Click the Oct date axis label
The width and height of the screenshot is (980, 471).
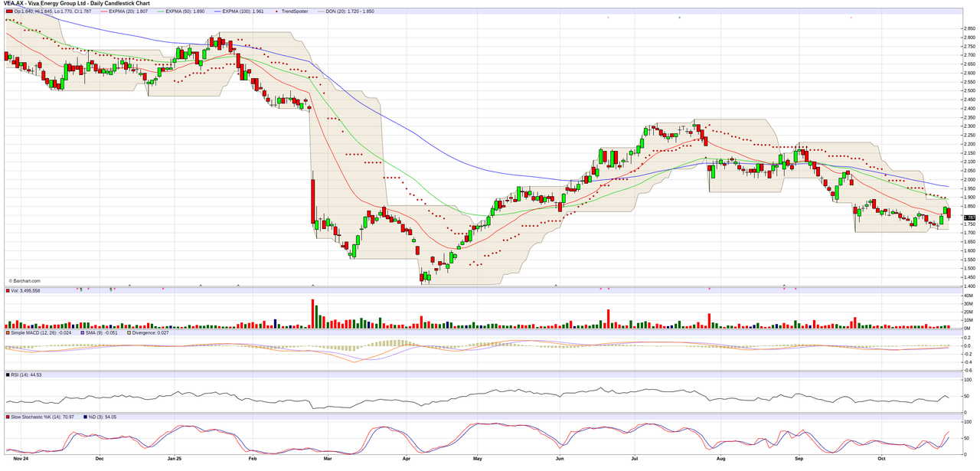(881, 460)
